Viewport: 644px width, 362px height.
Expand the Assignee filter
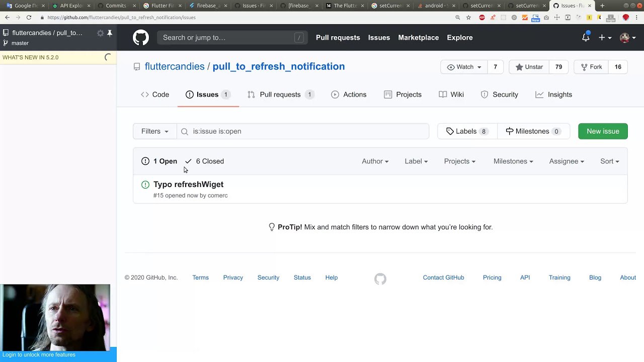(567, 161)
